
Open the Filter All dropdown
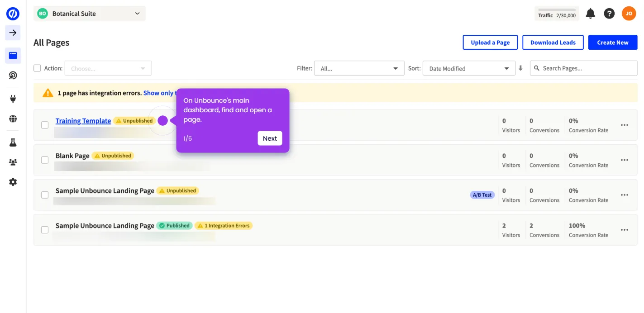coord(359,68)
